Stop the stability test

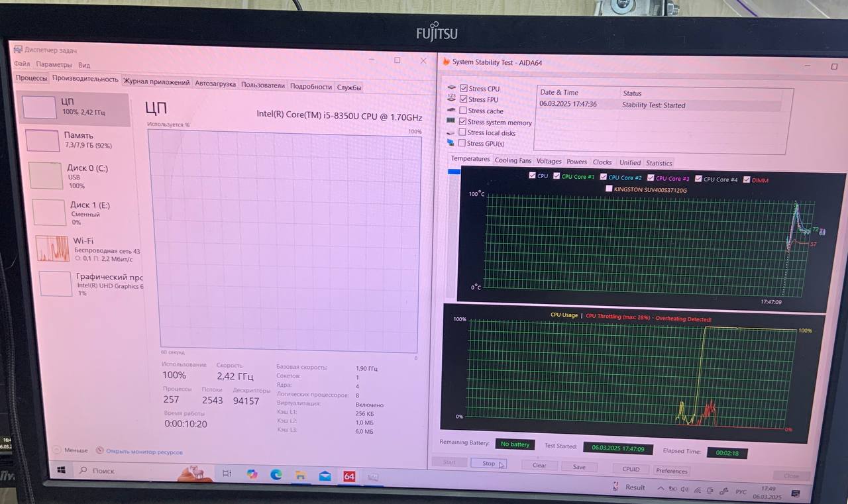(489, 464)
